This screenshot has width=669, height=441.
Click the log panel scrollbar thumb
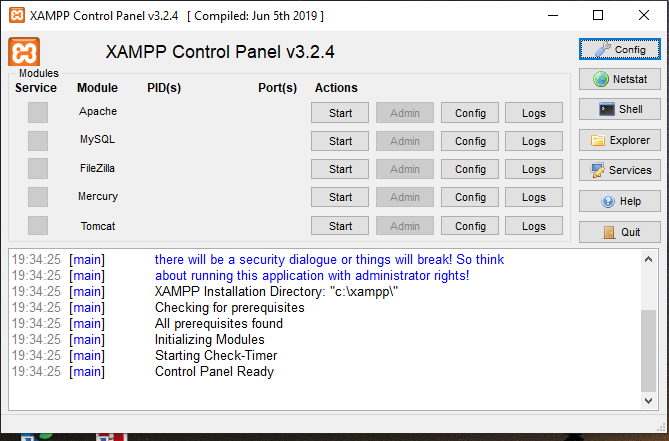649,350
